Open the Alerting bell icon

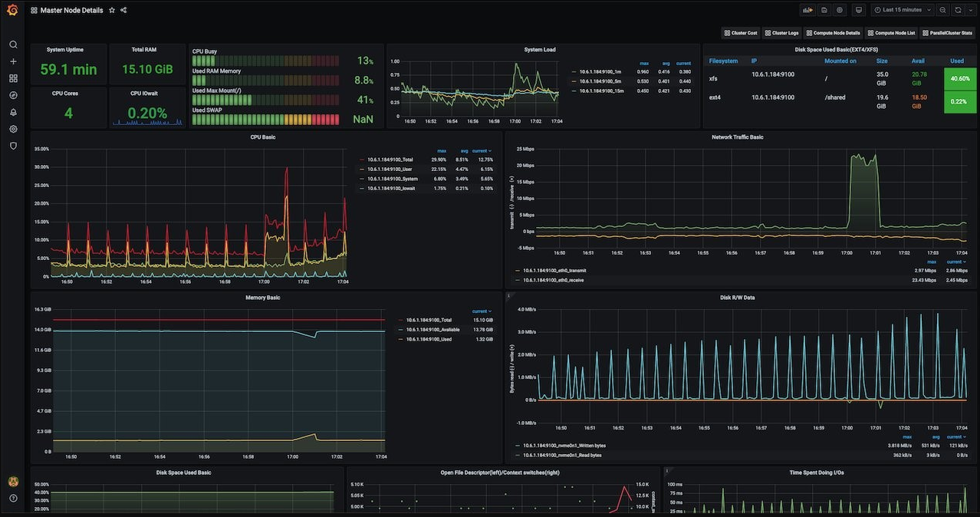13,112
